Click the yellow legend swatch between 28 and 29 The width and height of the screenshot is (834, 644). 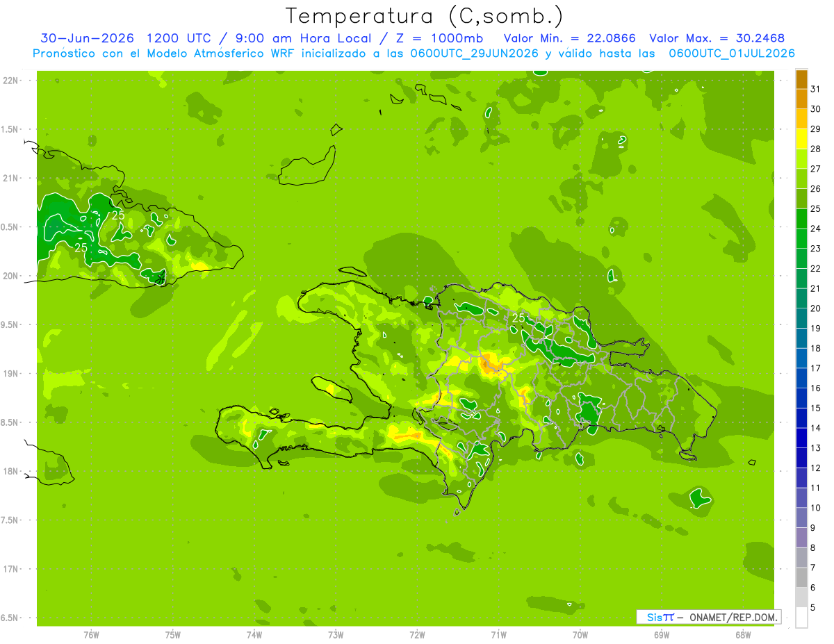(x=801, y=139)
